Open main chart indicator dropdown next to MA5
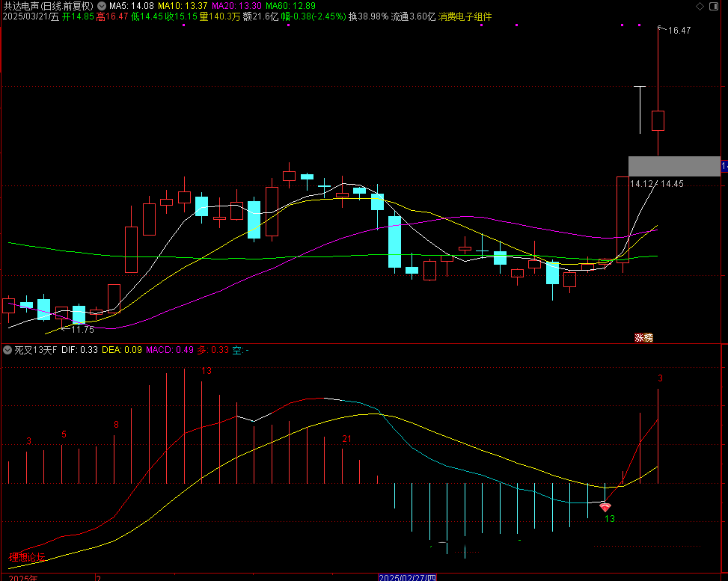Viewport: 728px width, 581px height. (x=102, y=5)
